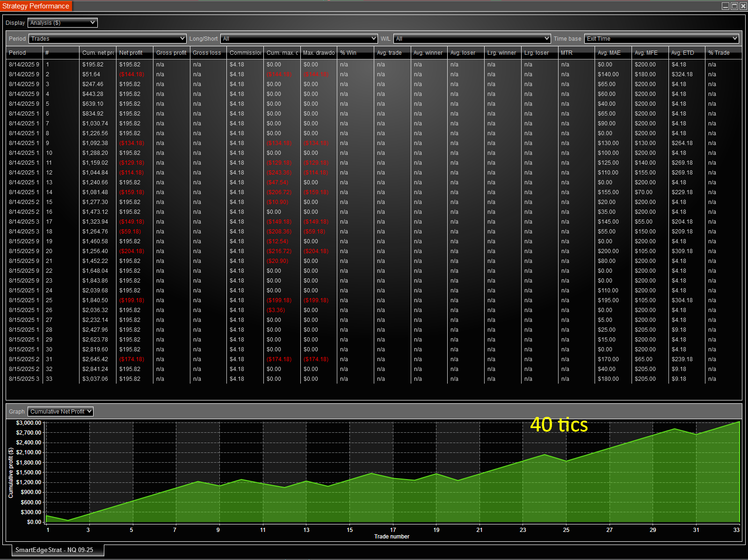
Task: Open the Long/Short filter dropdown
Action: pyautogui.click(x=299, y=38)
